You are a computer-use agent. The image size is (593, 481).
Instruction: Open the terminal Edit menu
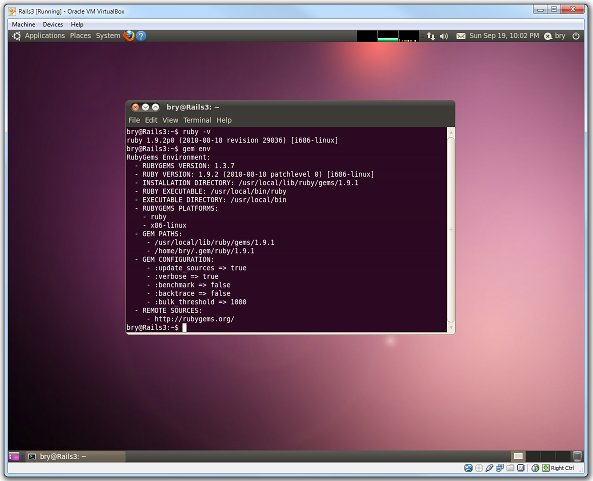click(151, 120)
